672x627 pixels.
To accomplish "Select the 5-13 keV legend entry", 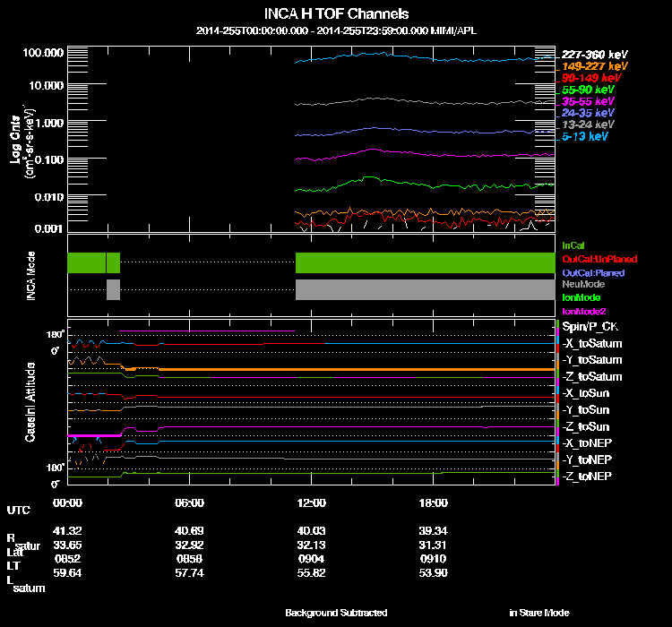I will pos(585,137).
